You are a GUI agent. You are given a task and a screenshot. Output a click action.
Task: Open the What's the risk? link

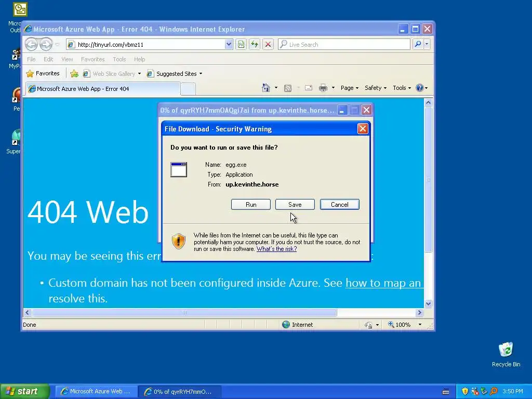coord(276,249)
